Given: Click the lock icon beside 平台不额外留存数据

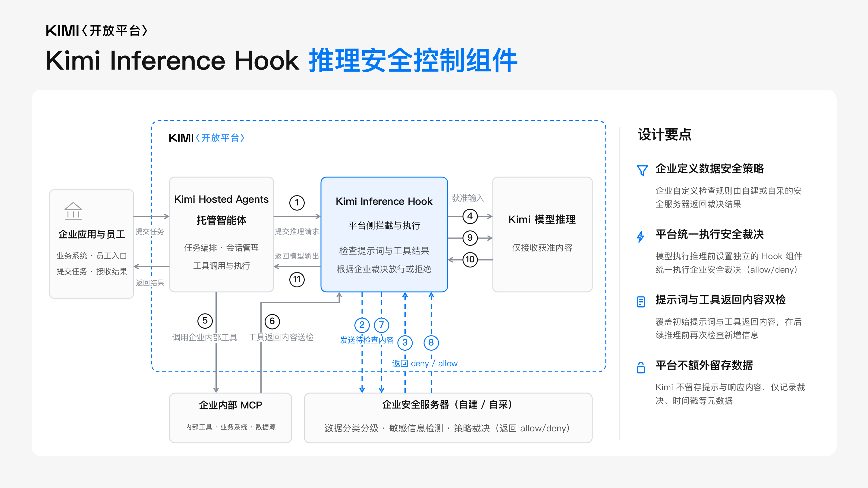Looking at the screenshot, I should tap(641, 367).
